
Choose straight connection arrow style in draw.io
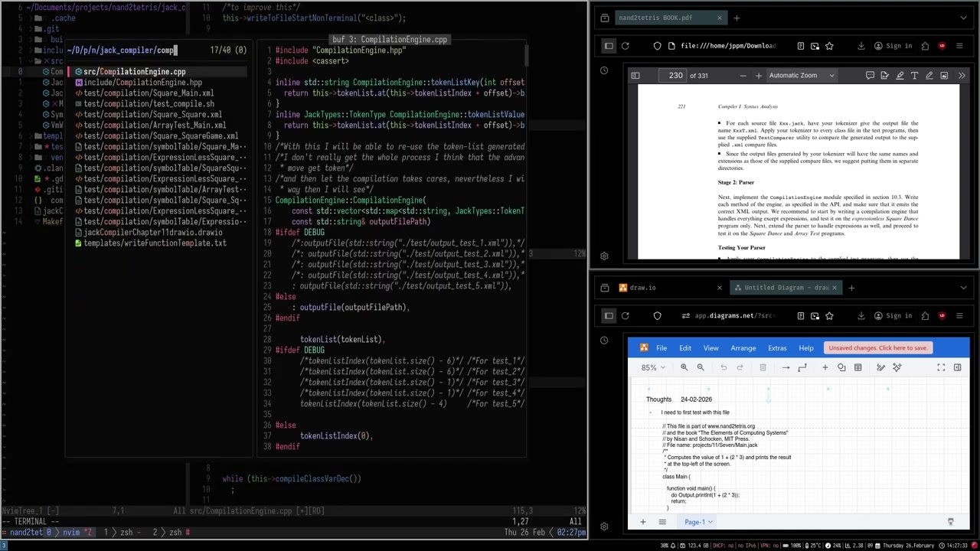point(786,368)
